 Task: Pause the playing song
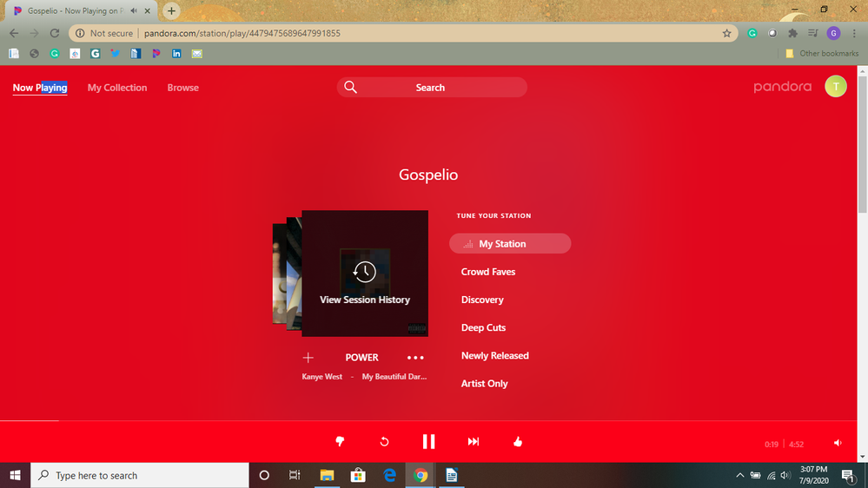coord(428,441)
